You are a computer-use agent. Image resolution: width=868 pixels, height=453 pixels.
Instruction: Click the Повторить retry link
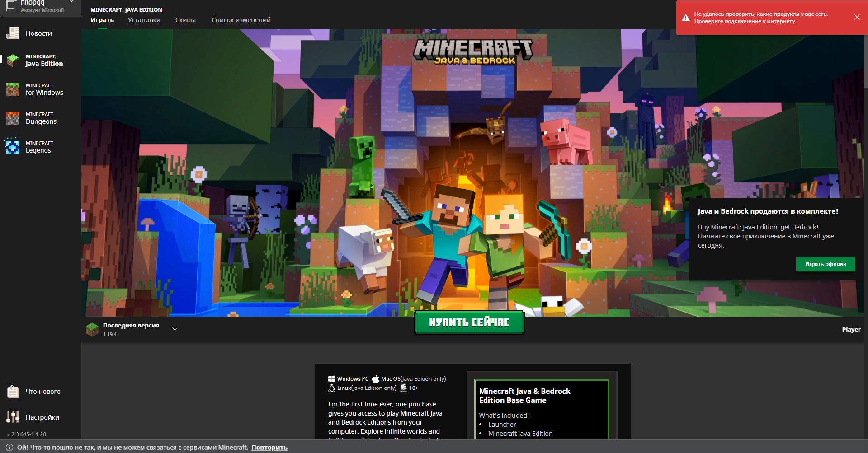tap(269, 448)
